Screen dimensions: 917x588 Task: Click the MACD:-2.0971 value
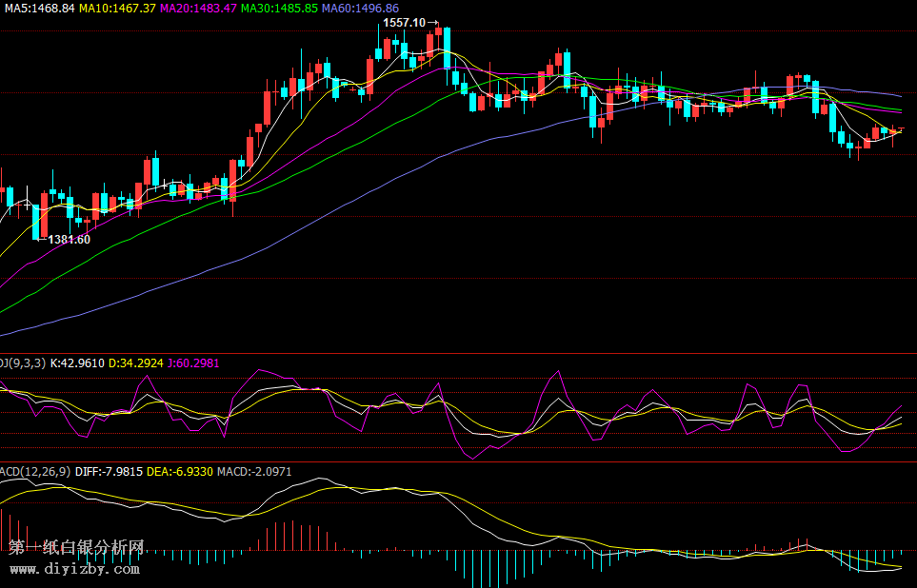(x=254, y=471)
